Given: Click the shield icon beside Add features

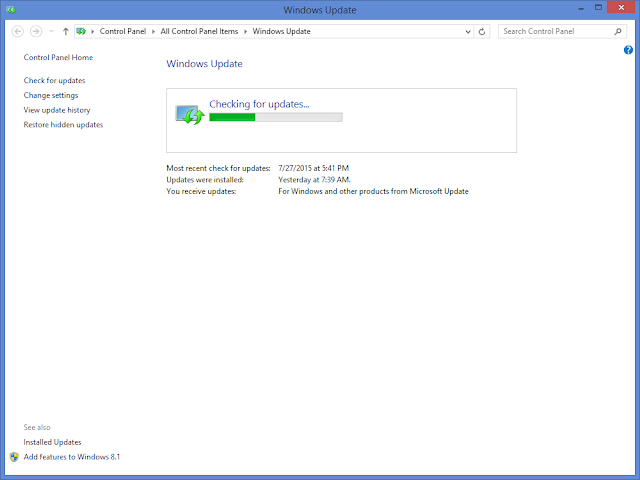Looking at the screenshot, I should click(x=14, y=457).
